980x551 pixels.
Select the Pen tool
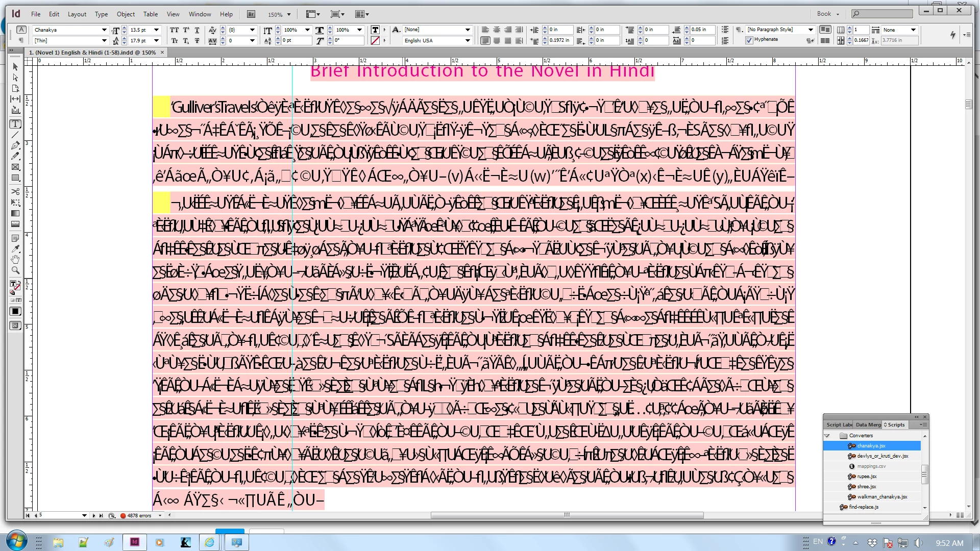(x=15, y=145)
